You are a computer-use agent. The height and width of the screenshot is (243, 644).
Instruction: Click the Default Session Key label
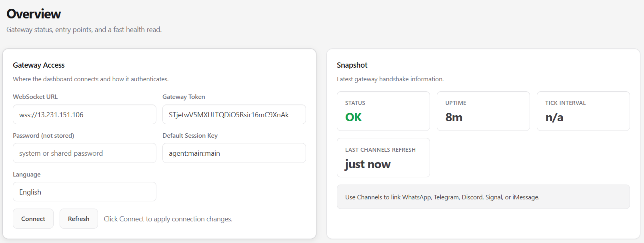(190, 135)
